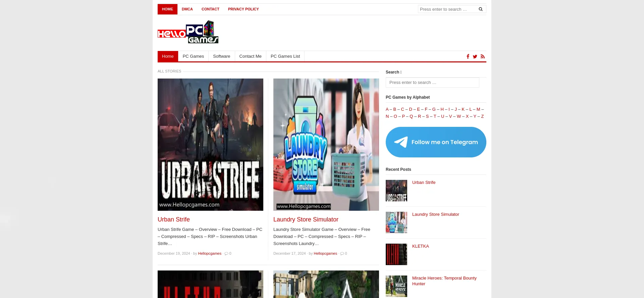Open games starting with letter M
The height and width of the screenshot is (298, 644).
[478, 109]
